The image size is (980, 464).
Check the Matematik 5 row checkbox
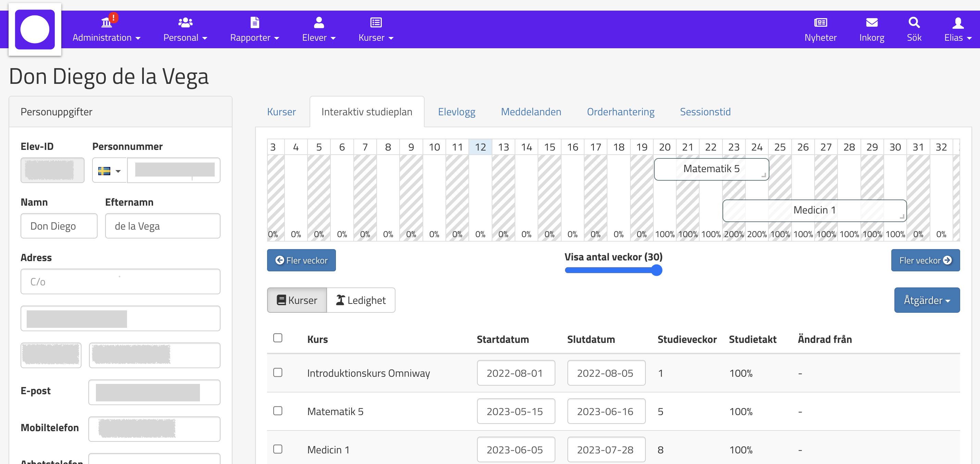[278, 411]
